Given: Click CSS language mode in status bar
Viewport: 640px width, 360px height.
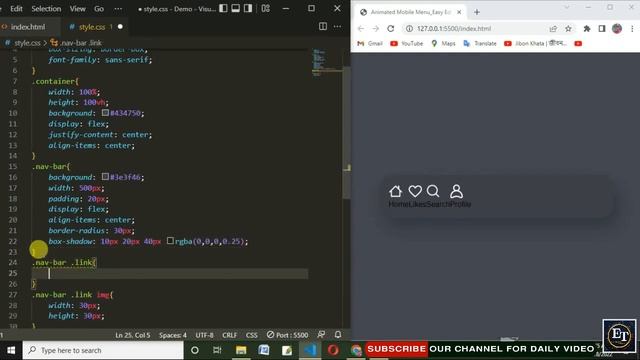Looking at the screenshot, I should 251,335.
